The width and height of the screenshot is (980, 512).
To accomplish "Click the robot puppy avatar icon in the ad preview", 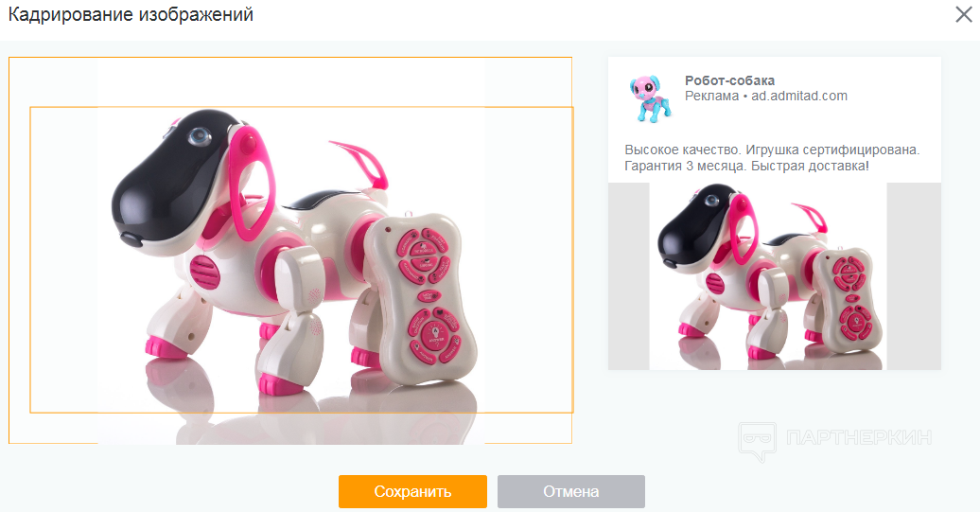I will [x=651, y=98].
